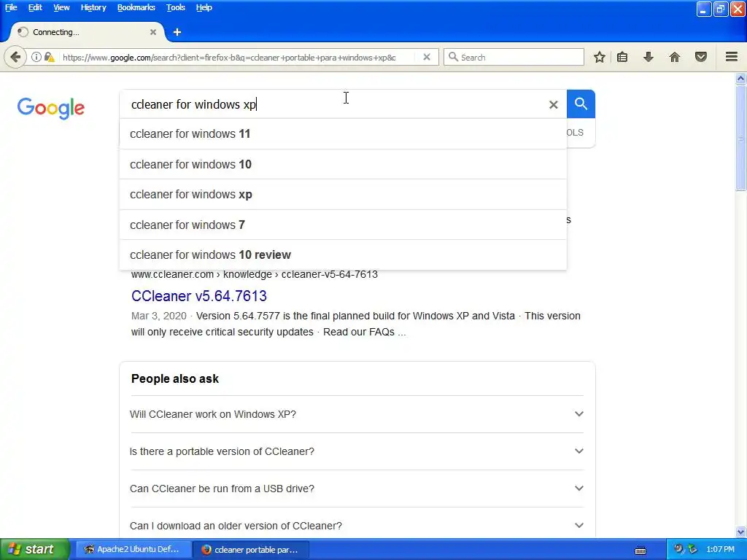
Task: Open the File menu
Action: click(11, 7)
